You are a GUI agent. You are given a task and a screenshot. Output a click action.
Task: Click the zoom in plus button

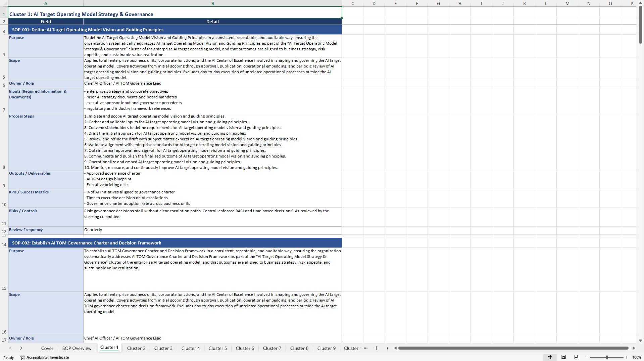click(626, 357)
